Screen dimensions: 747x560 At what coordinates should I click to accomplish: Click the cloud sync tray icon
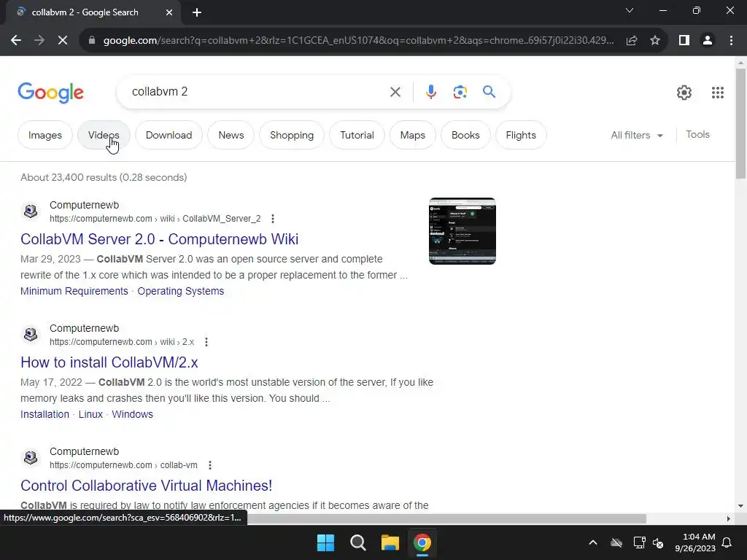click(616, 542)
